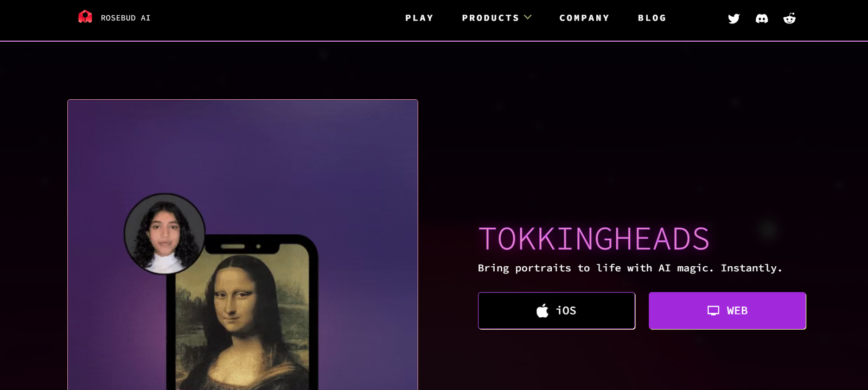868x390 pixels.
Task: Click the Apple logo in iOS button
Action: click(542, 310)
